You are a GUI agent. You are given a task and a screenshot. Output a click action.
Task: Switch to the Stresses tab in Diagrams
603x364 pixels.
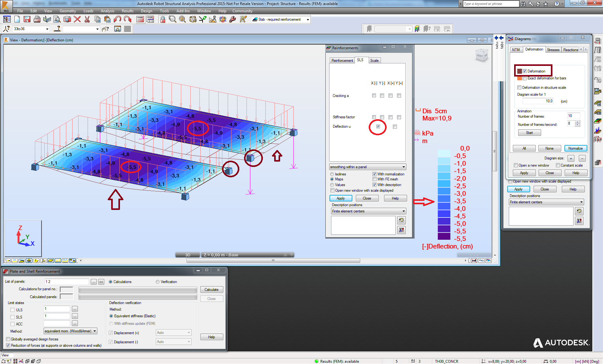coord(553,50)
